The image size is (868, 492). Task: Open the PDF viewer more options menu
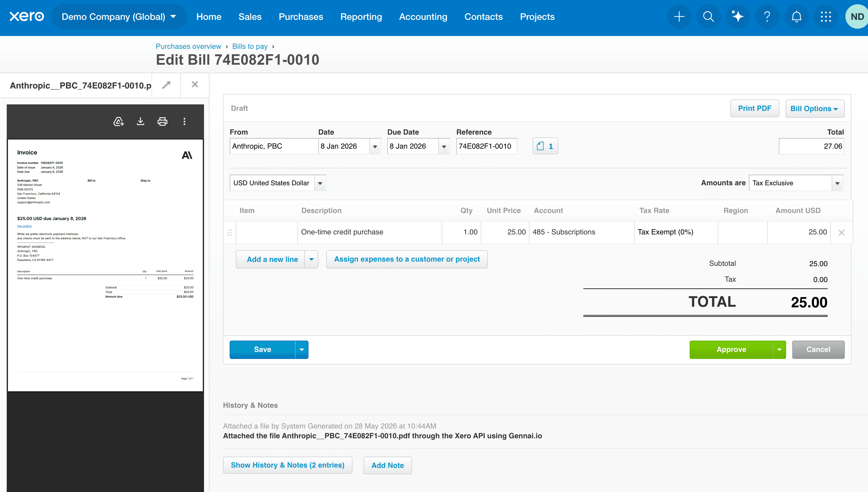[184, 122]
